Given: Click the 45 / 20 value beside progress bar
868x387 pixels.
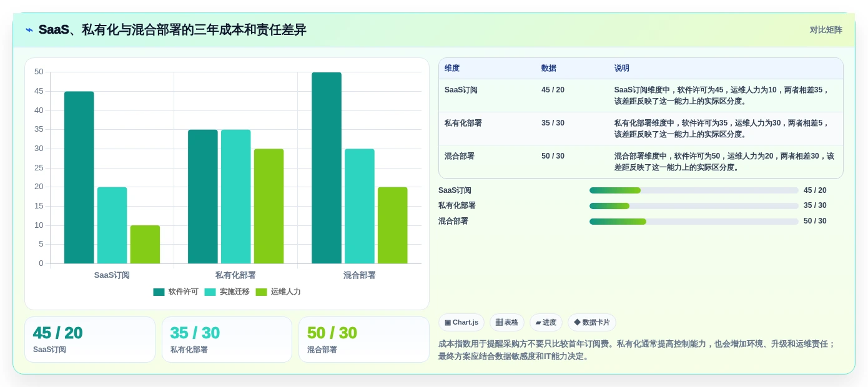Looking at the screenshot, I should (x=815, y=190).
